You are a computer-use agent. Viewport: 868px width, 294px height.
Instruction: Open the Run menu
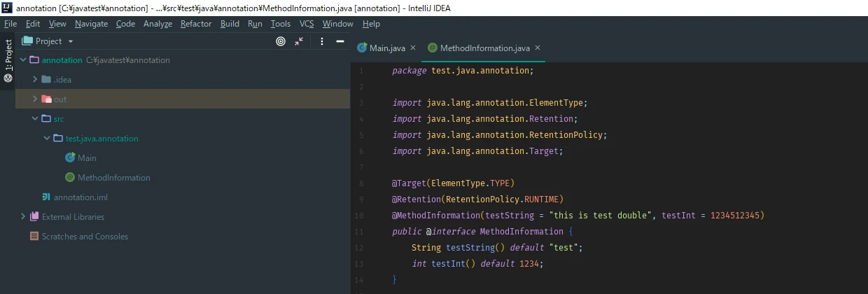(255, 24)
